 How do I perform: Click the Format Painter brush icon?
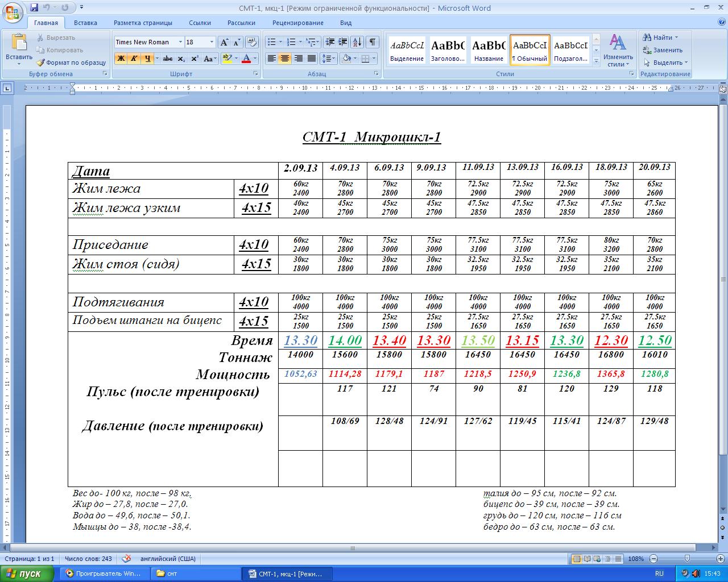[41, 63]
